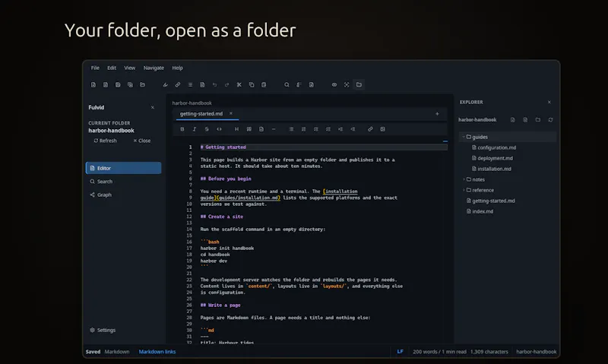Insert inline code with the angle-brackets icon

tap(219, 129)
